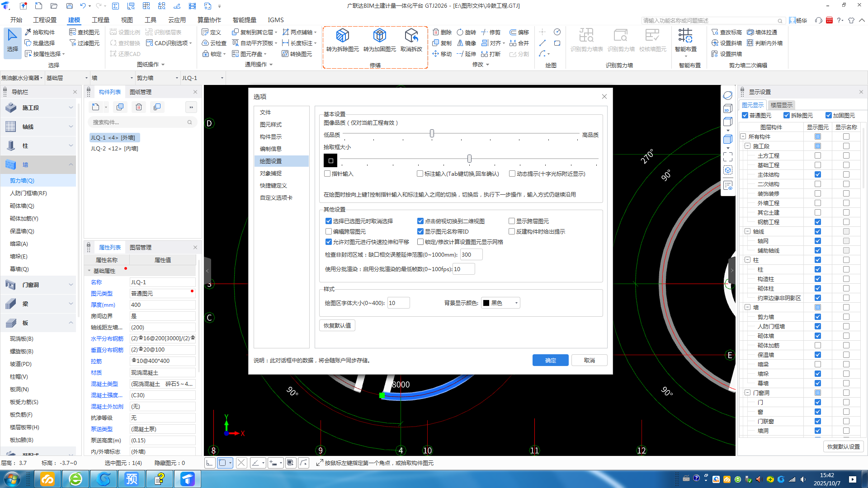Screen dimensions: 868x488
Task: Click the 绘图区字体大小 input field
Action: pos(398,303)
